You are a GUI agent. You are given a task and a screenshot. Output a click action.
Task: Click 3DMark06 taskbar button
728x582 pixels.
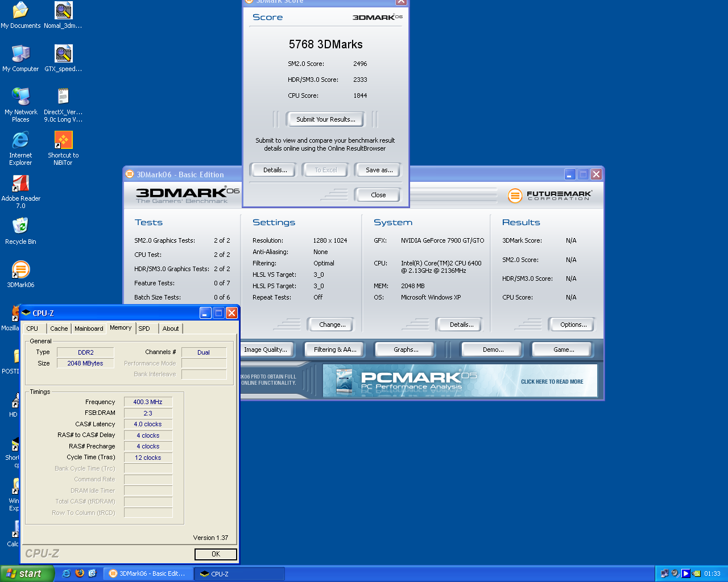click(149, 573)
